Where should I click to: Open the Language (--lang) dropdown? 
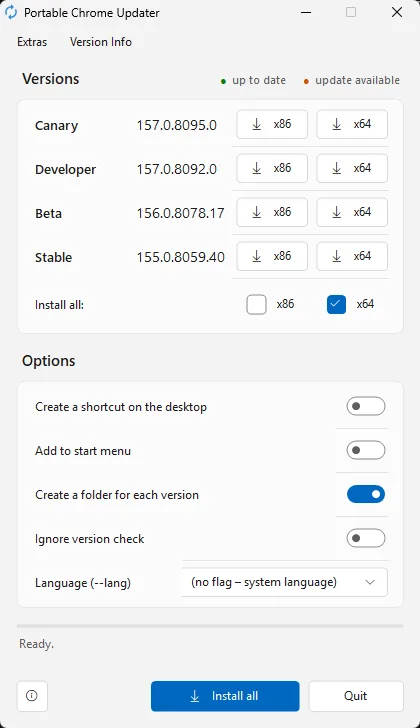pos(284,582)
